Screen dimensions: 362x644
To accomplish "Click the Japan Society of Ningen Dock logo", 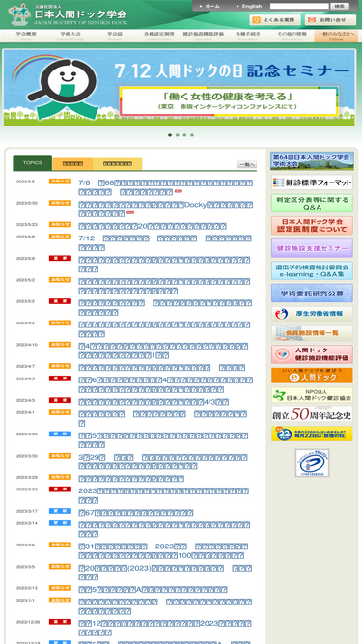I will (68, 15).
